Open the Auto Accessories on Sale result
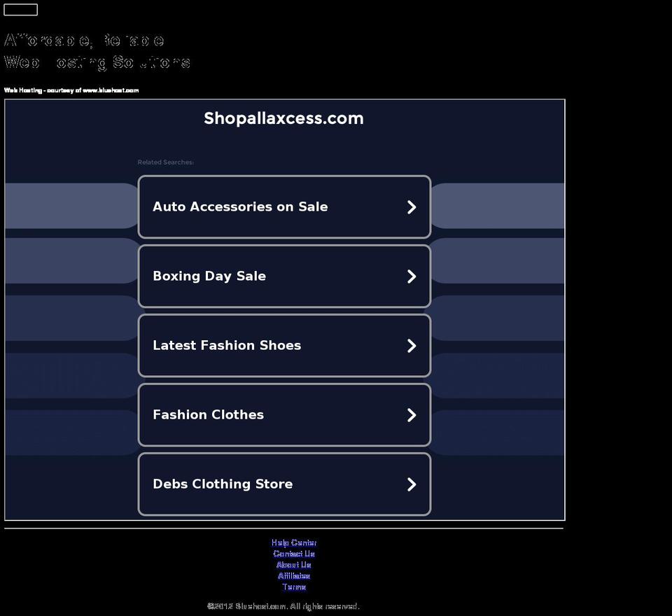This screenshot has width=672, height=616. point(284,206)
